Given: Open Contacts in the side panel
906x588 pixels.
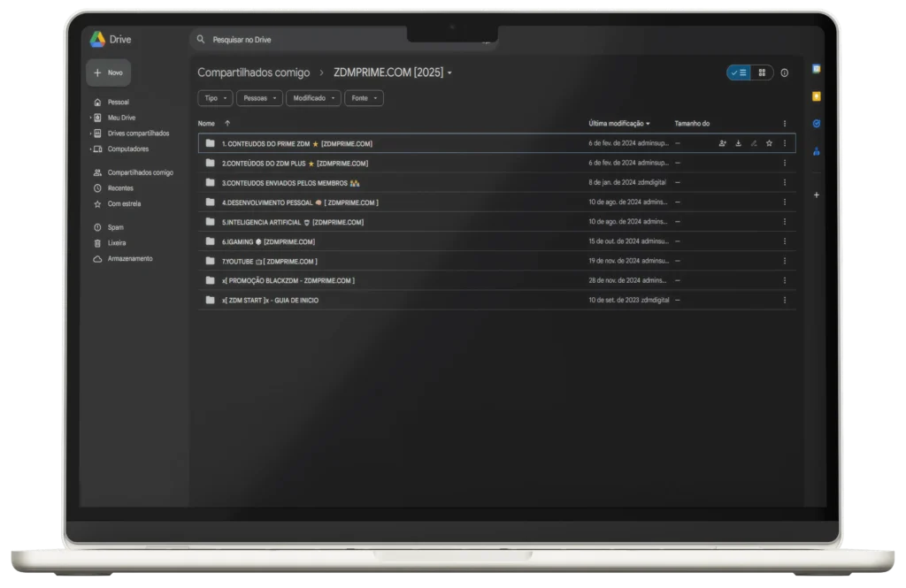Looking at the screenshot, I should tap(816, 151).
